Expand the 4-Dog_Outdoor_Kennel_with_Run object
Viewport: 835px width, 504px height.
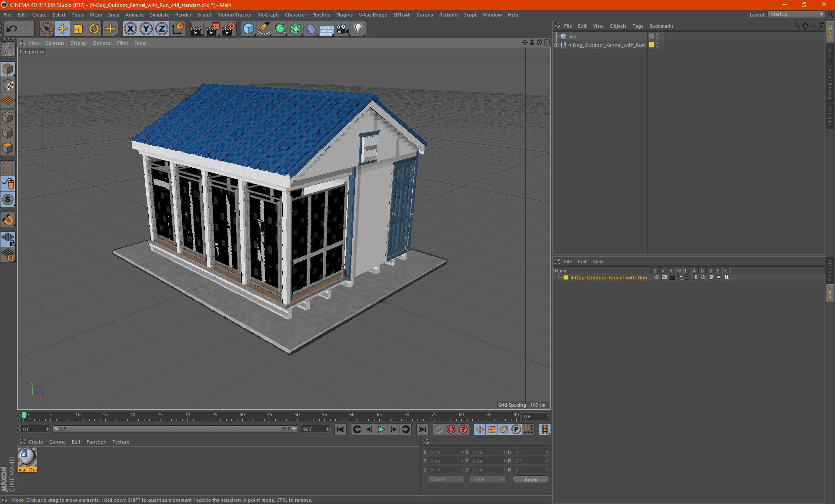[557, 45]
